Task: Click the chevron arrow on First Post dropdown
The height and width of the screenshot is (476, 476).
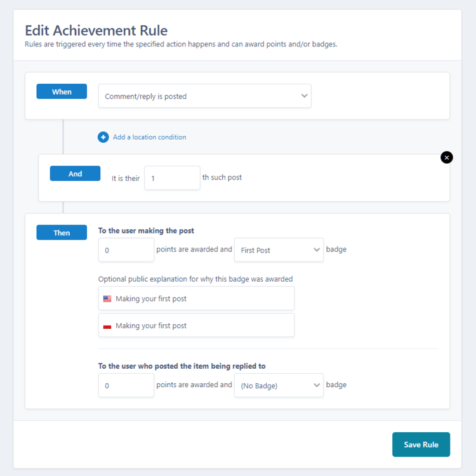Action: [317, 250]
